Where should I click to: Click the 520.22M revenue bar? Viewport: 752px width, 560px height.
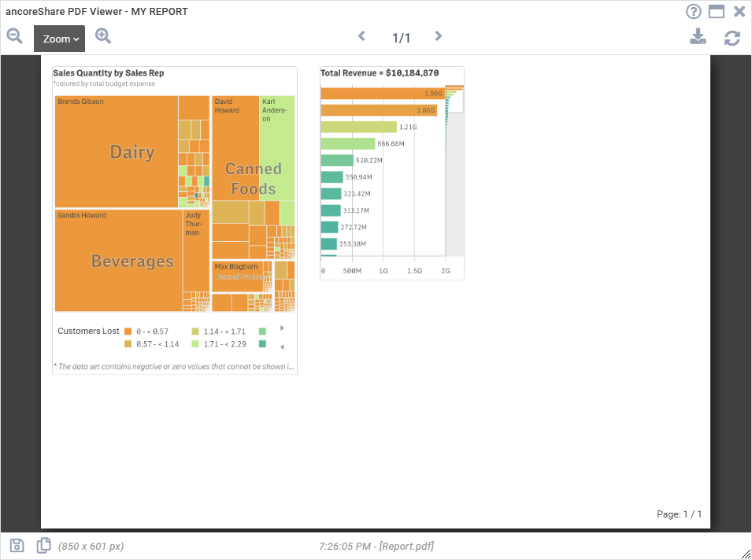click(337, 160)
